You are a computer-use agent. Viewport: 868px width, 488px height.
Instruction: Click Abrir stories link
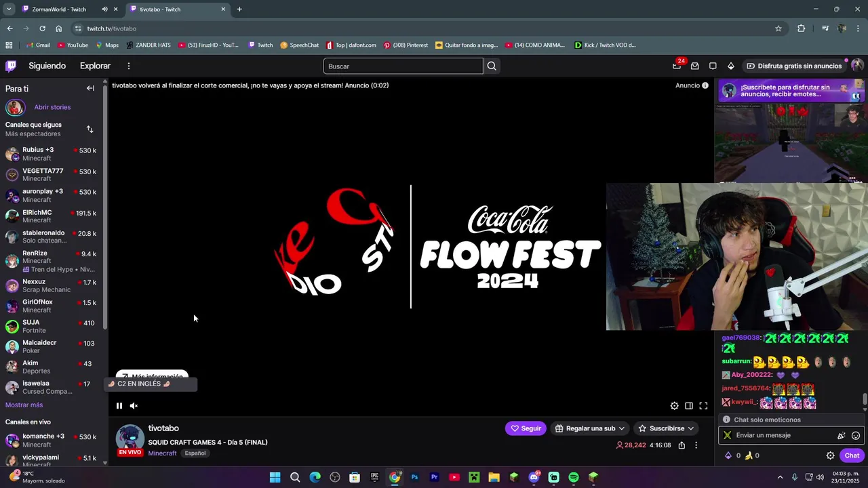[x=52, y=107]
